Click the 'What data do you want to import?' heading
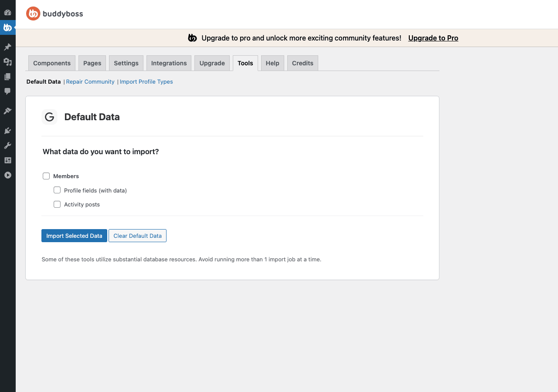 click(x=101, y=152)
